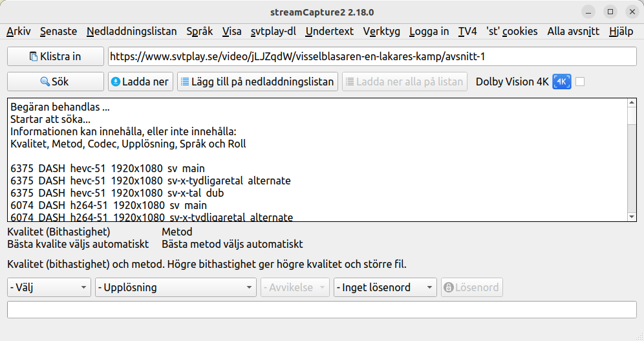Screen dimensions: 644x341
Task: Enable the Dolby Vision 4K checkbox
Action: pyautogui.click(x=580, y=82)
